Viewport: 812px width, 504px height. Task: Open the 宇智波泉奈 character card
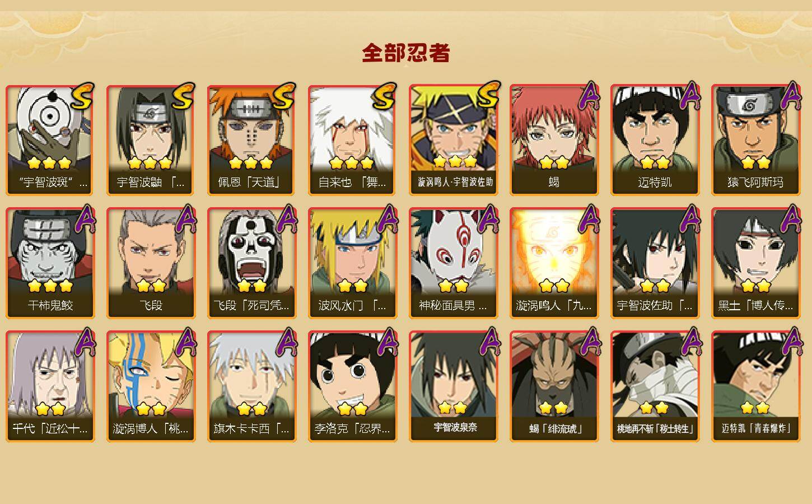[x=453, y=386]
